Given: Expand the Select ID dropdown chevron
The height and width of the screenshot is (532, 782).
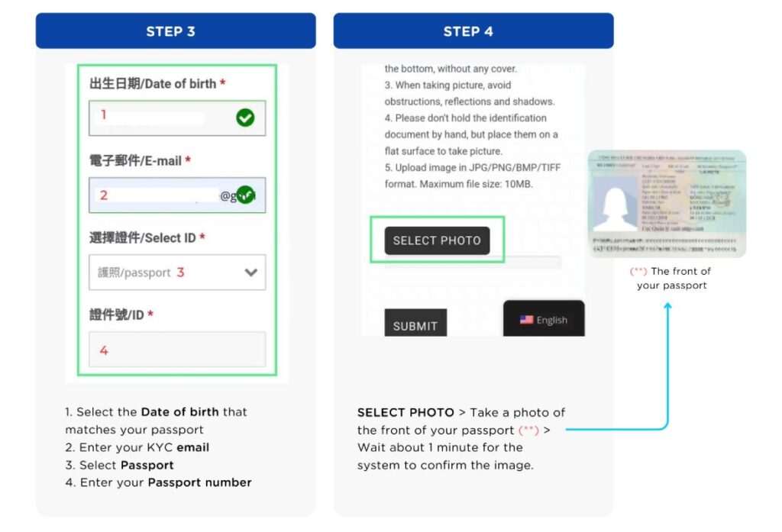Looking at the screenshot, I should click(250, 272).
